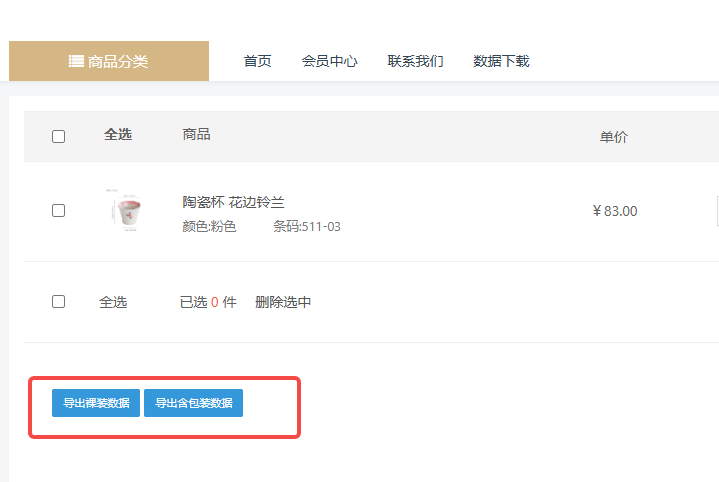719x482 pixels.
Task: Check the box for the 陶瓷杯 花边铃兰 item
Action: 58,211
